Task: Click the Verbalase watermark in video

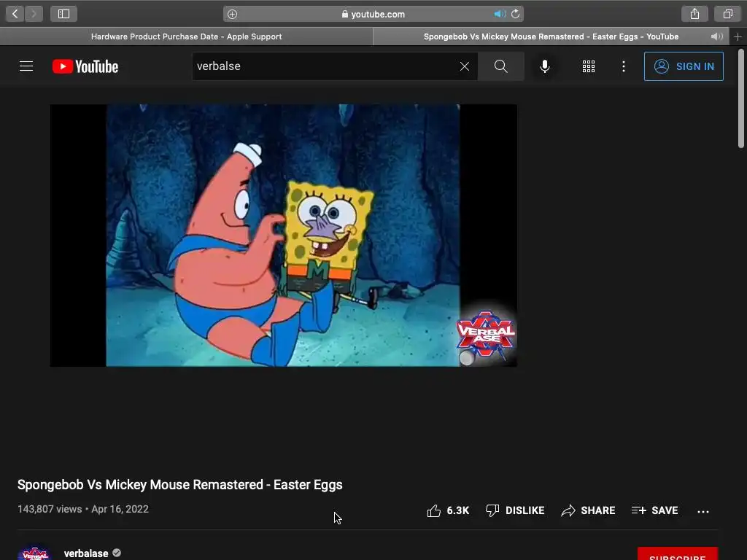Action: coord(485,334)
